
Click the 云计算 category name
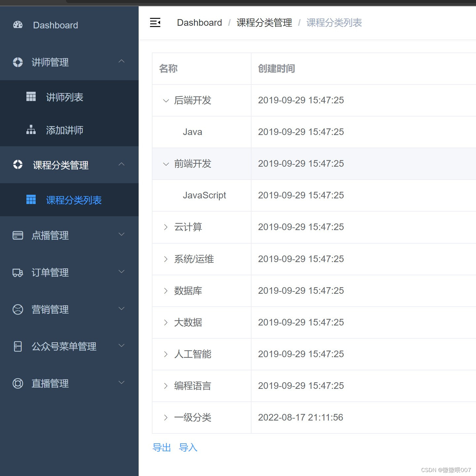[x=188, y=227]
